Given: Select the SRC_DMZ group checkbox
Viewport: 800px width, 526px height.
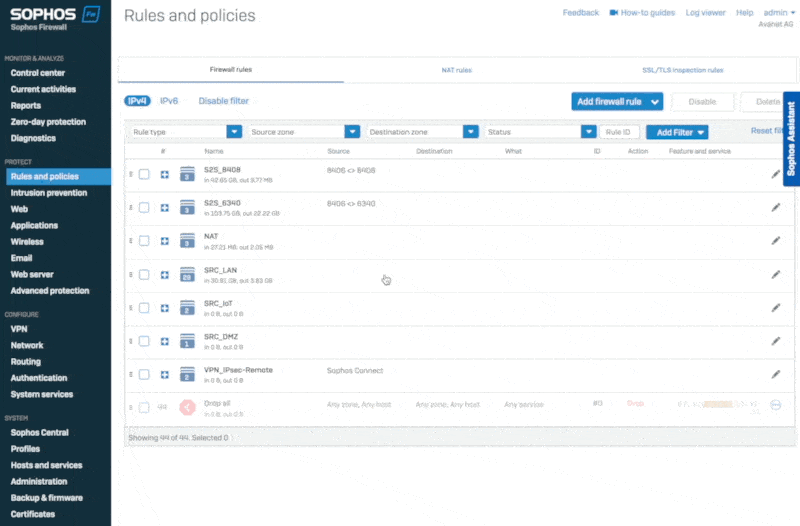Looking at the screenshot, I should pos(144,341).
